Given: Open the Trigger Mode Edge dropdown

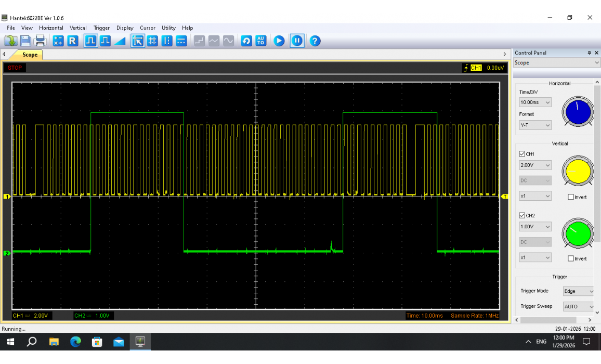Looking at the screenshot, I should click(x=578, y=291).
